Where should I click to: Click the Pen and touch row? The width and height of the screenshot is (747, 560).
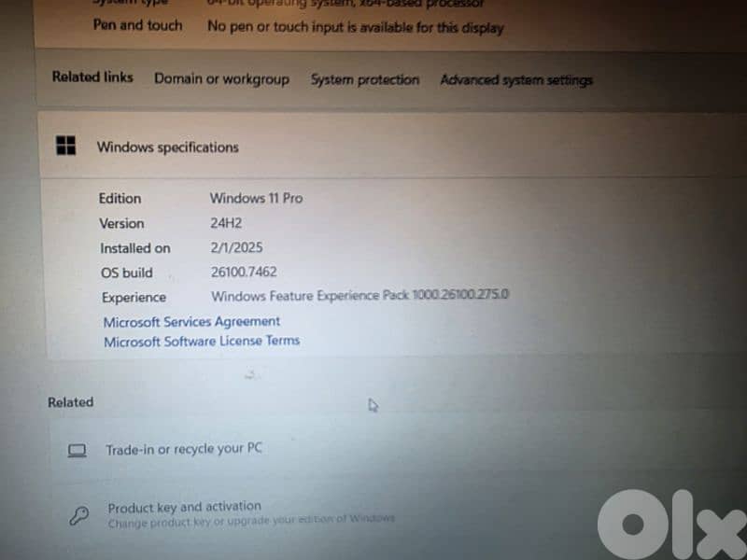(x=138, y=26)
